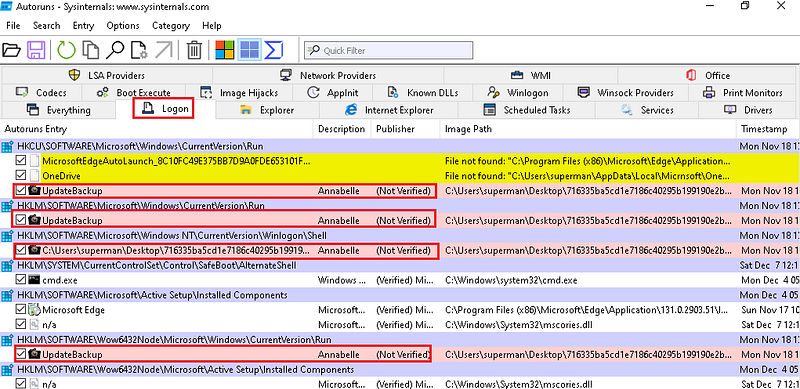
Task: Uncheck the Winlogon Shell entry checkbox
Action: pyautogui.click(x=21, y=251)
